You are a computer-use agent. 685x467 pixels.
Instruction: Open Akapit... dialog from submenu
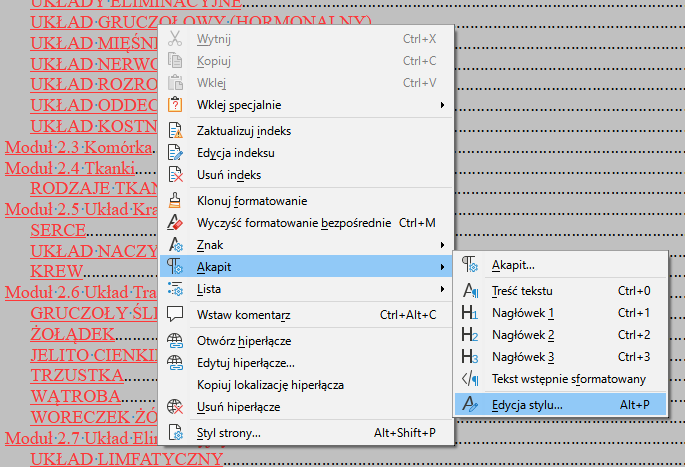point(560,265)
